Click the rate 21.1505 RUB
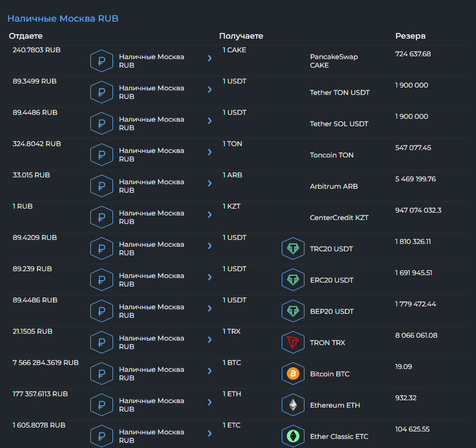 point(32,331)
